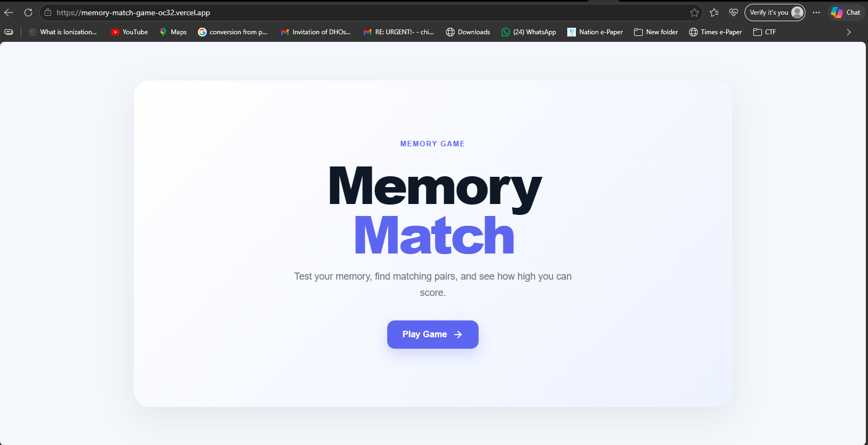This screenshot has height=445, width=868.
Task: Show more bookmarks with the chevron arrow
Action: [x=848, y=32]
